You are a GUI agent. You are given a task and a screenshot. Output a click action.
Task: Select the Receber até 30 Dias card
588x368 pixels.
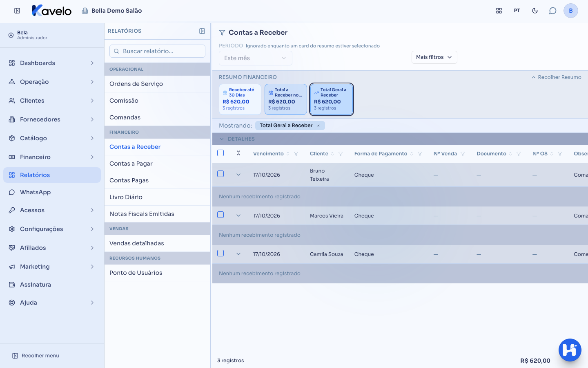click(x=240, y=99)
